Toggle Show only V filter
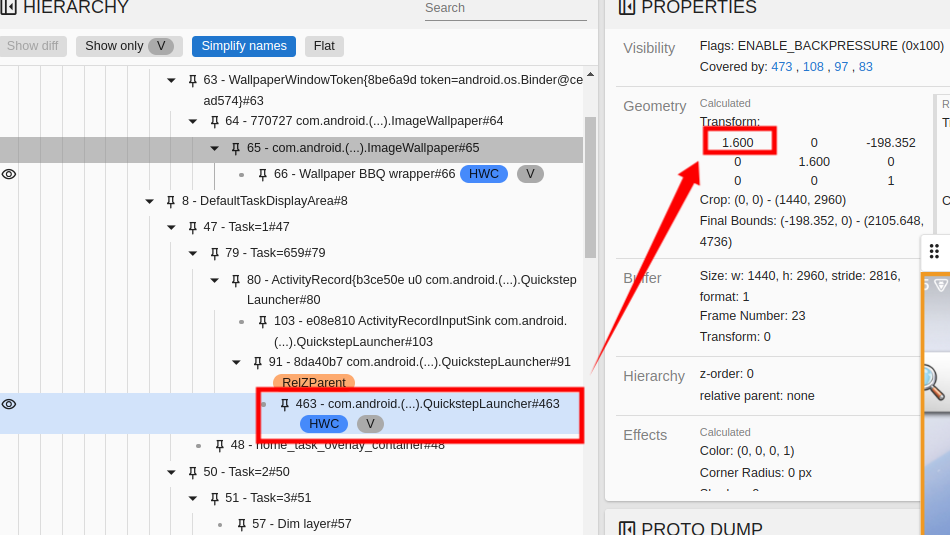Screen dimensions: 950x535 [x=129, y=46]
